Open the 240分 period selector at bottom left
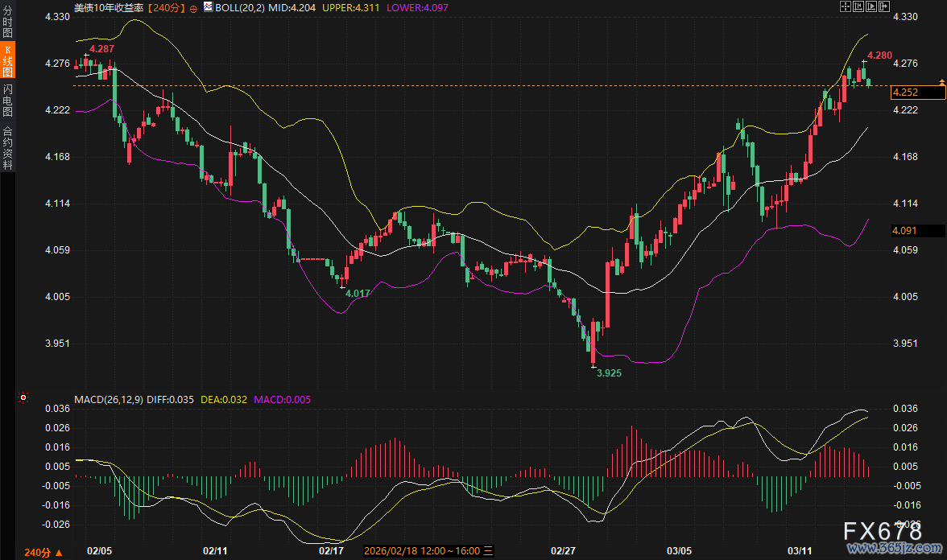This screenshot has width=947, height=560. pos(43,552)
